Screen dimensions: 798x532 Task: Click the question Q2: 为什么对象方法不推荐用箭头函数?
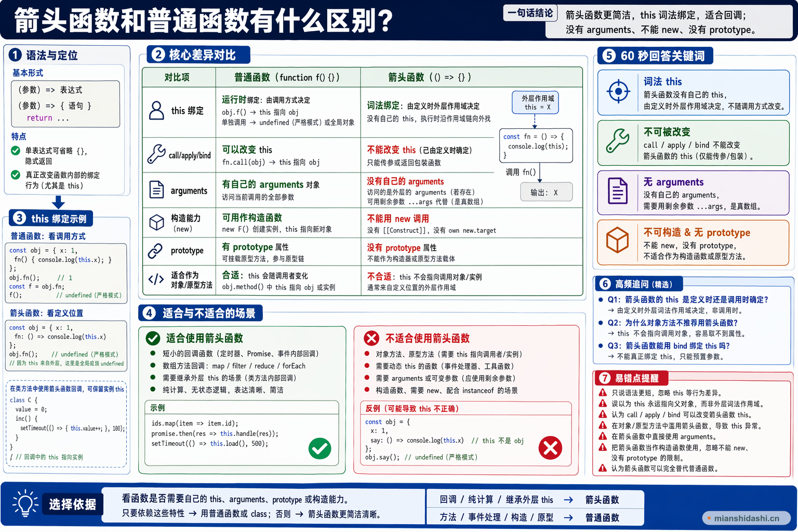[x=672, y=323]
